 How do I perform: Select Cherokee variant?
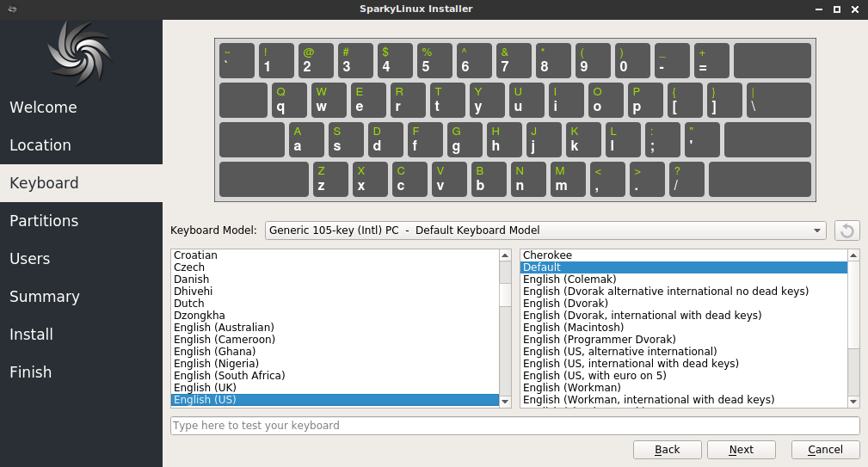click(x=684, y=255)
